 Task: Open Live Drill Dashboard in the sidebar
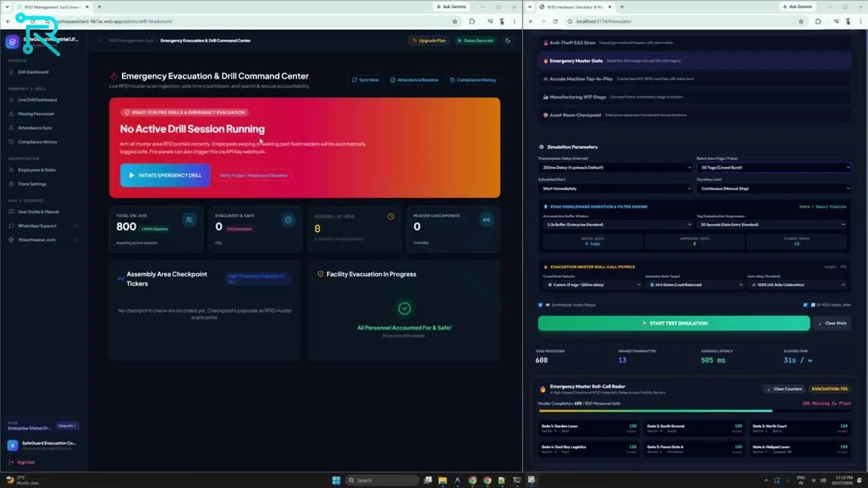37,100
